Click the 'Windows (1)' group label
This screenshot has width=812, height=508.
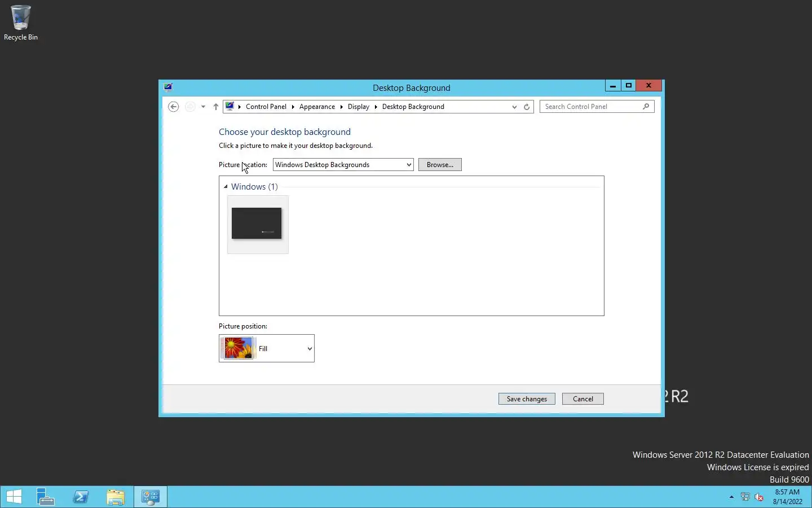[254, 187]
